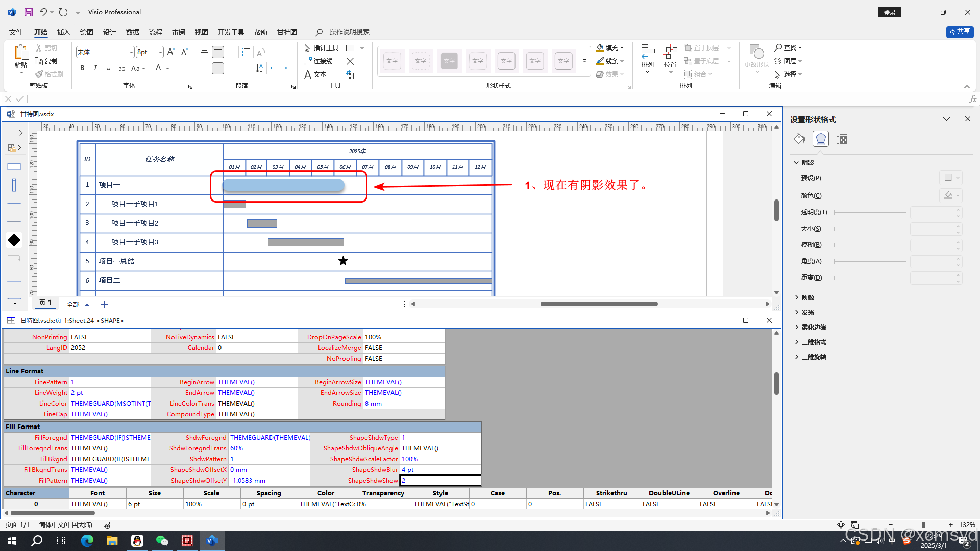980x551 pixels.
Task: Click the black diamond shape in stencil
Action: point(14,240)
